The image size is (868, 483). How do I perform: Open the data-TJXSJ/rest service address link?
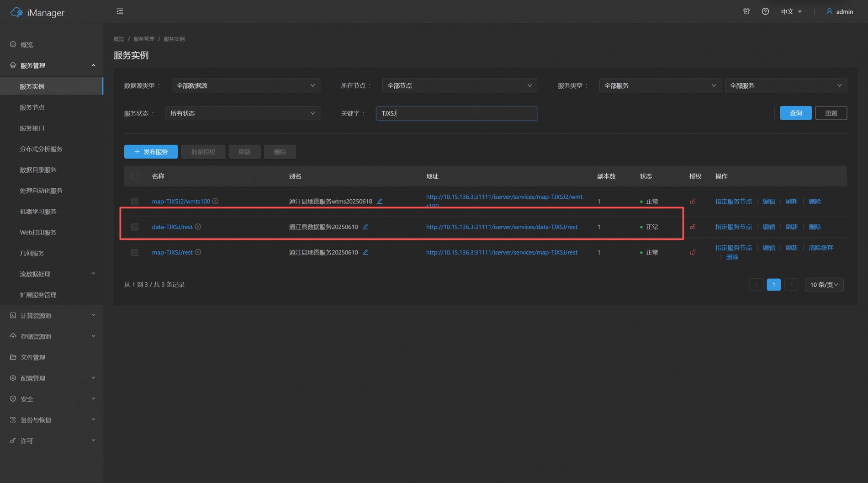click(502, 227)
